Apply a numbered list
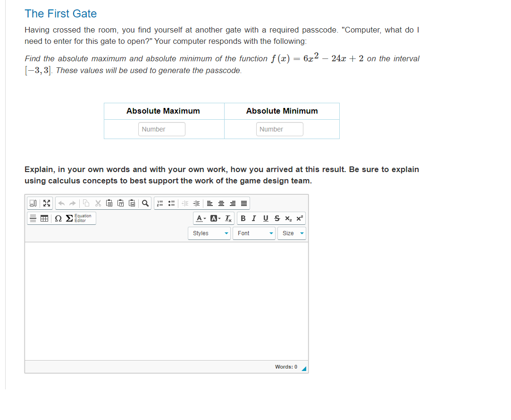This screenshot has height=420, width=511. click(159, 203)
